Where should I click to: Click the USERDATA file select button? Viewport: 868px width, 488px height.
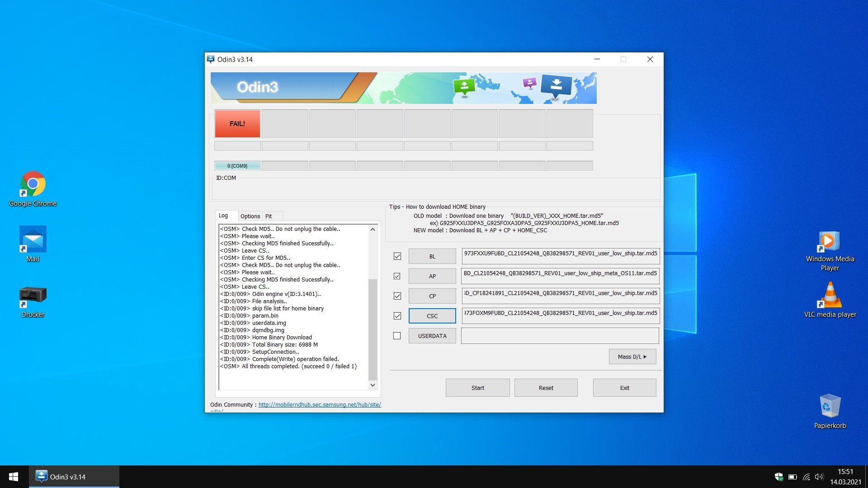[x=432, y=336]
